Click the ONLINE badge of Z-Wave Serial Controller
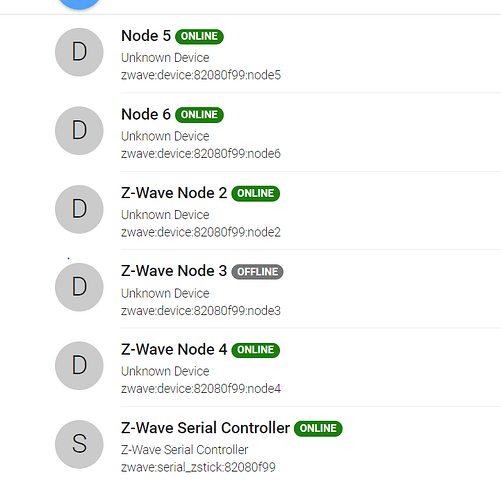This screenshot has width=501, height=500. [x=318, y=429]
